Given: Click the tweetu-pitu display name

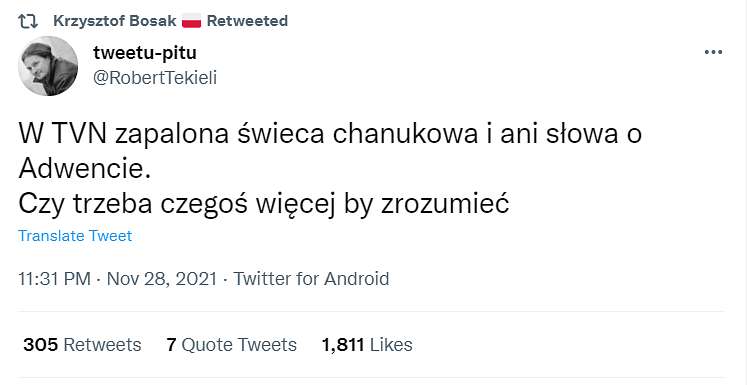Looking at the screenshot, I should click(x=145, y=52).
